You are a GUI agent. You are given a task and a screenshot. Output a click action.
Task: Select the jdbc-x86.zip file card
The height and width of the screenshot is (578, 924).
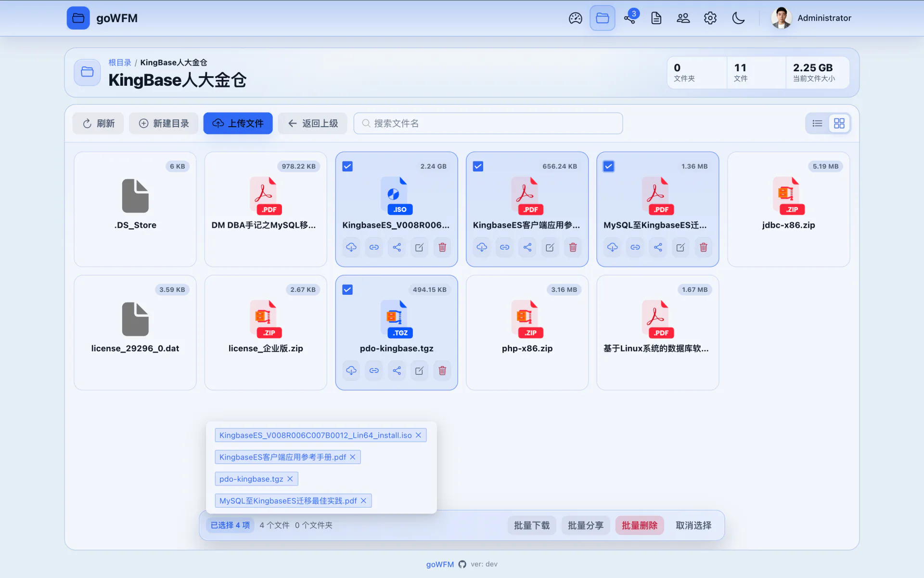coord(788,210)
